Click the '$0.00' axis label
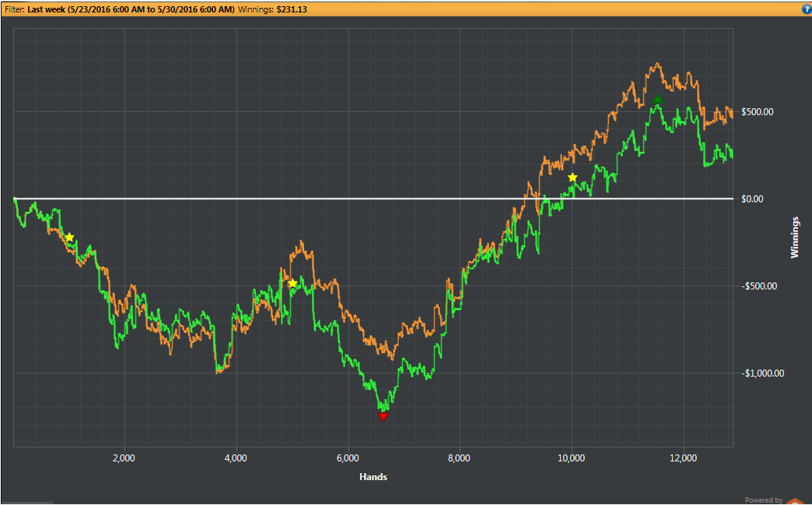The width and height of the screenshot is (812, 505). point(752,199)
